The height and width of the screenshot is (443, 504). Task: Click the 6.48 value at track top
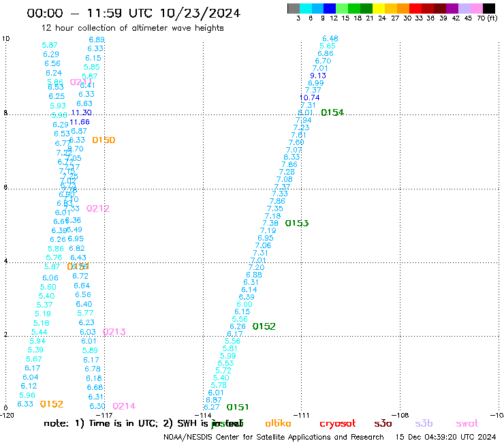(330, 39)
